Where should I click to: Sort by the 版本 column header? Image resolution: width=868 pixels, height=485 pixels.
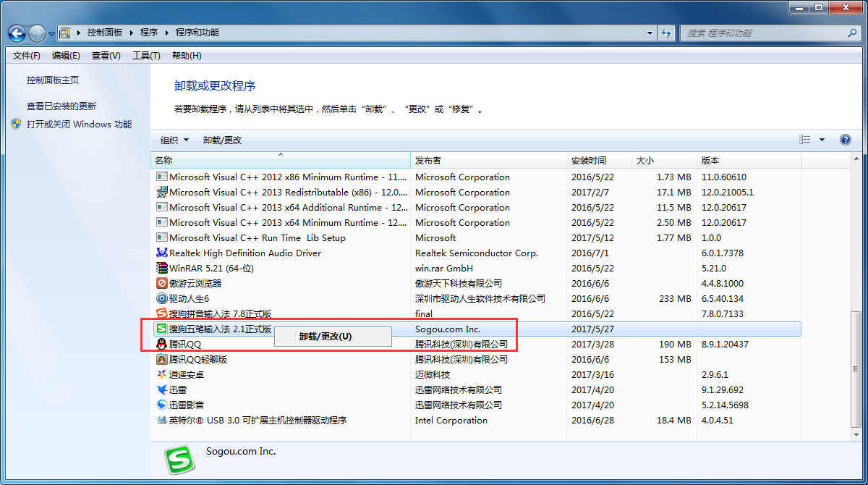(749, 160)
